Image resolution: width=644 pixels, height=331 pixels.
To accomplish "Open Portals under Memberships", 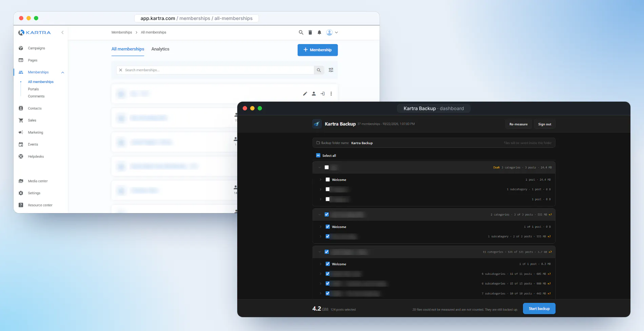I will 33,89.
